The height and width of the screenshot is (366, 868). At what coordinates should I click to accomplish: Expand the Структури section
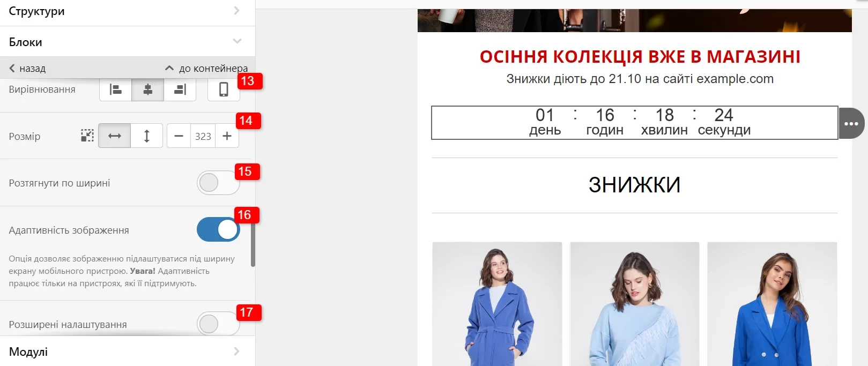pyautogui.click(x=128, y=11)
